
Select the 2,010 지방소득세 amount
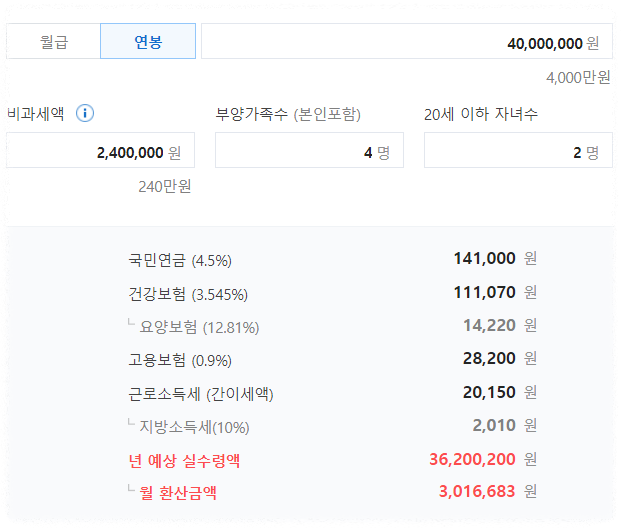point(494,425)
